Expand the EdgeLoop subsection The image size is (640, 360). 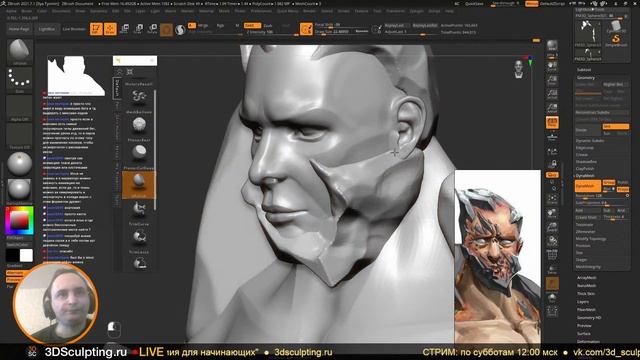point(584,148)
